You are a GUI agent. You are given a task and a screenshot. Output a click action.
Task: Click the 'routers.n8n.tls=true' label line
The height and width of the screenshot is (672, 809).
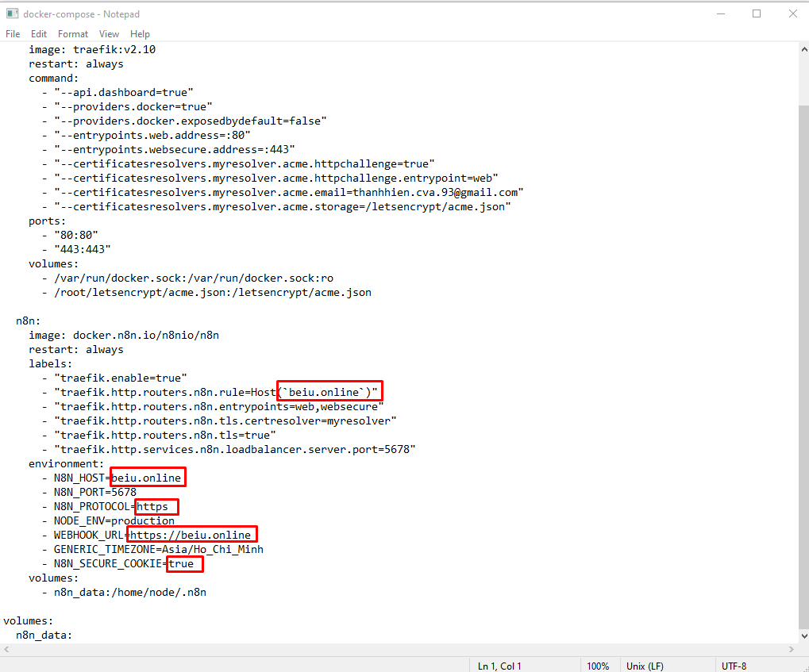[x=159, y=436]
